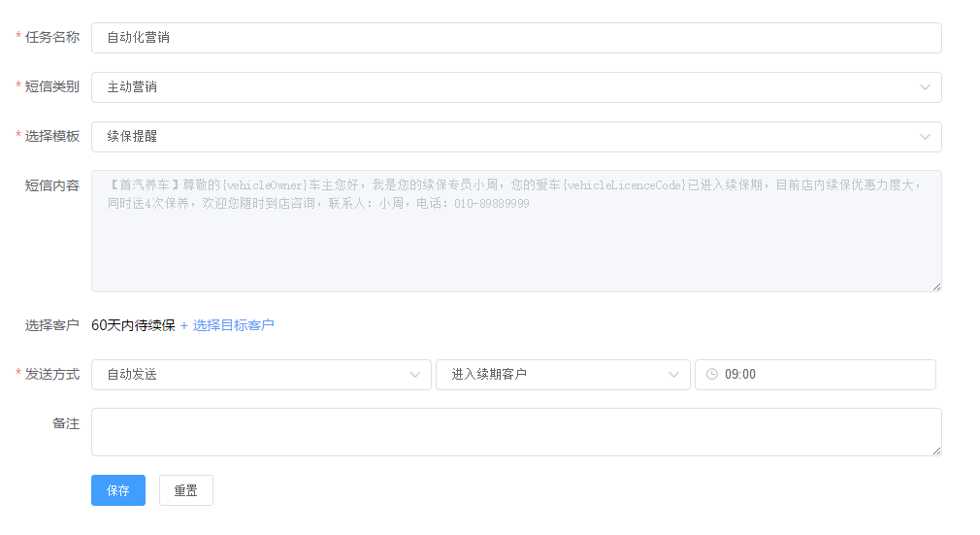Click inside the 短信内容 text area
The height and width of the screenshot is (535, 980).
click(516, 231)
